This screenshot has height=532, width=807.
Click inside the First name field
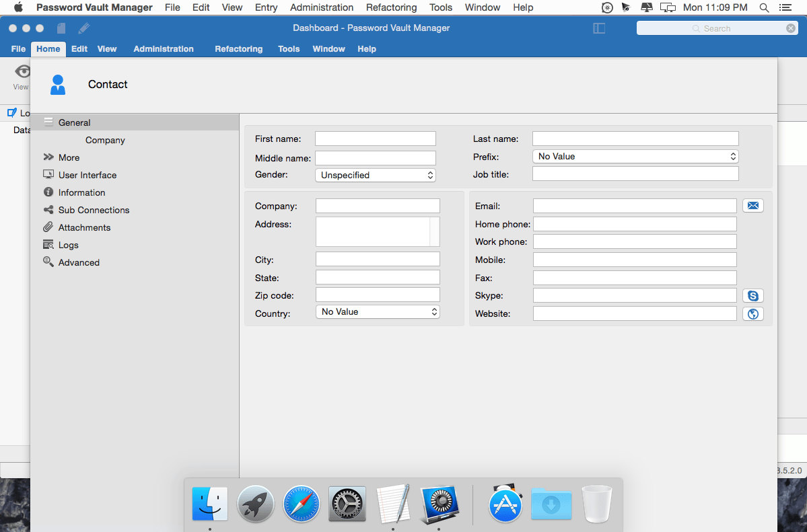(x=375, y=139)
